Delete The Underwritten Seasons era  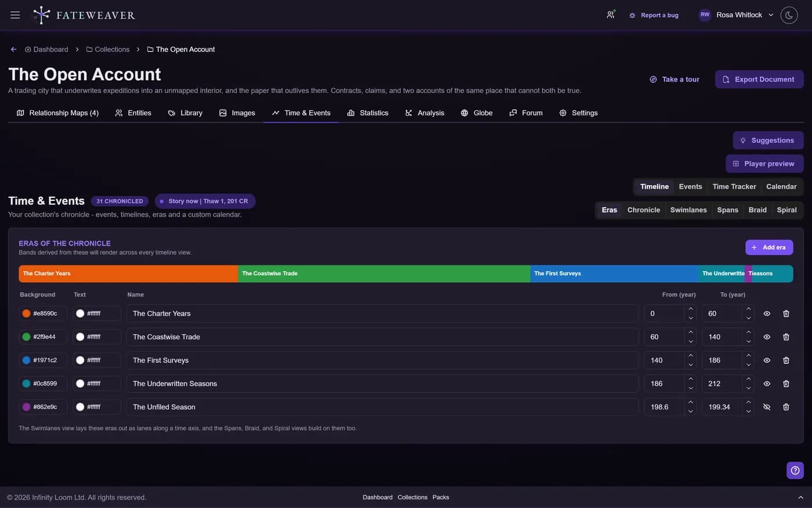pos(786,384)
